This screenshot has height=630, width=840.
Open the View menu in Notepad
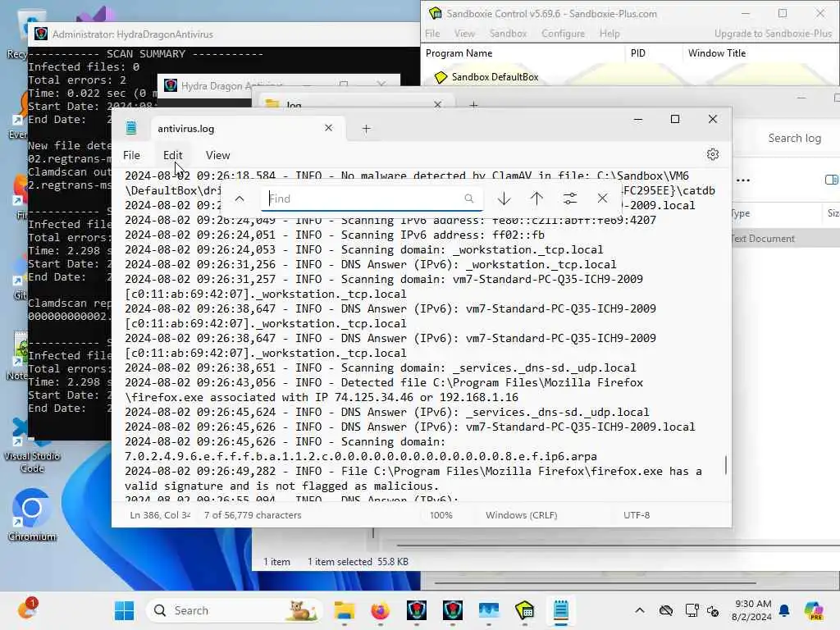[217, 155]
